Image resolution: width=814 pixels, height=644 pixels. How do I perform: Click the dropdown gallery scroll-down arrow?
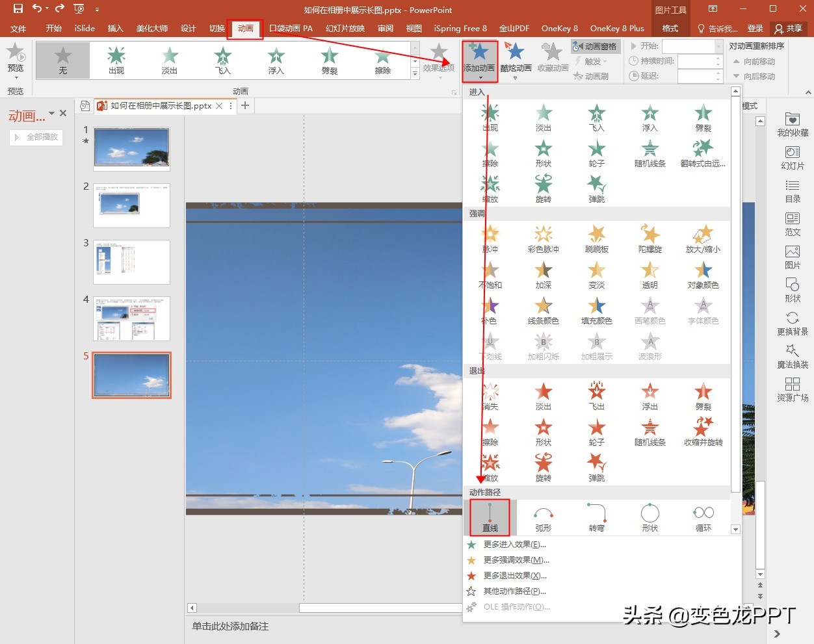pyautogui.click(x=735, y=530)
